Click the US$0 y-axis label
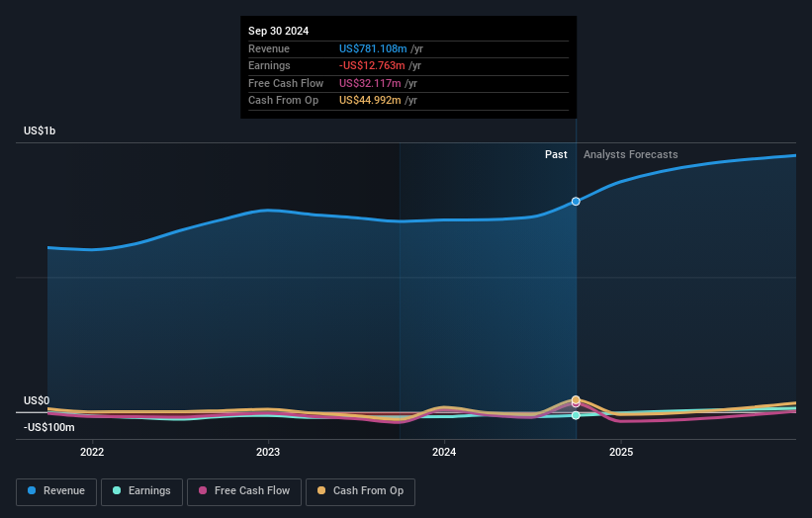812x518 pixels. [x=37, y=401]
